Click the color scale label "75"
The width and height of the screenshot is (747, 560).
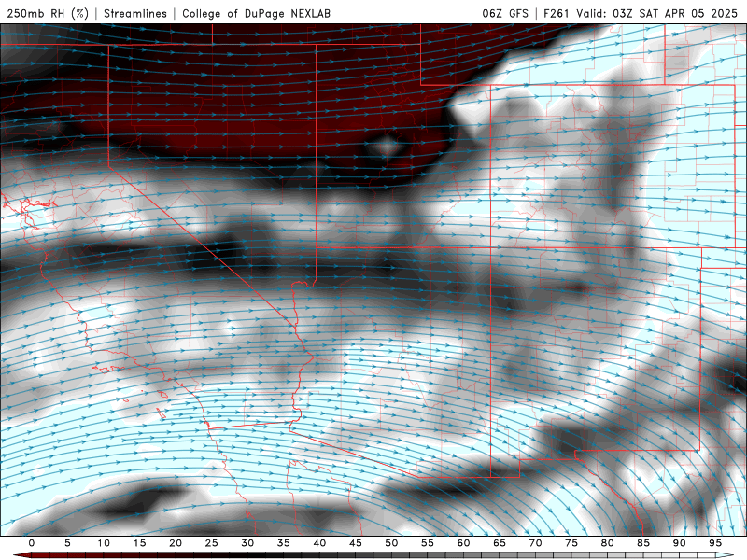point(571,543)
